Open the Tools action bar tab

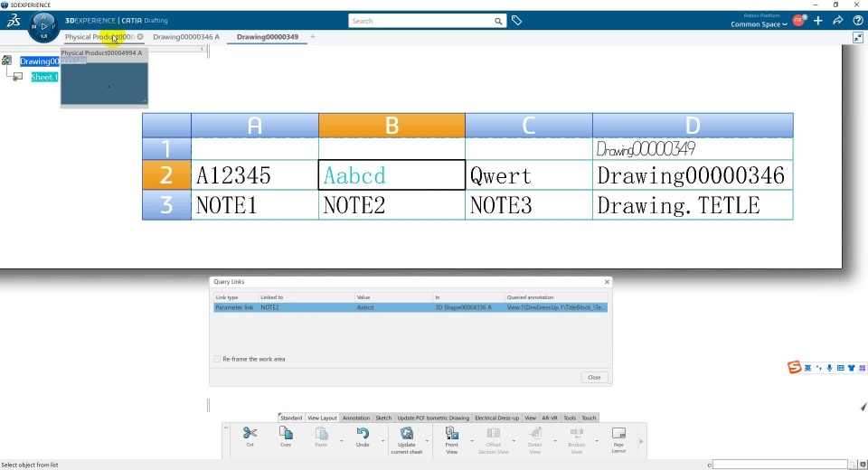570,418
